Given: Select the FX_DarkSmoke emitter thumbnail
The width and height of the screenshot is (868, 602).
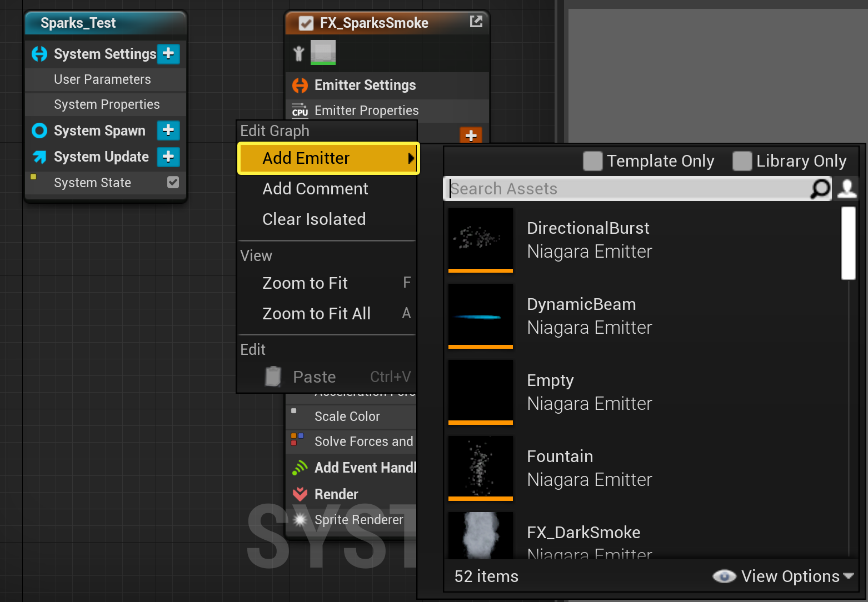Looking at the screenshot, I should (481, 535).
